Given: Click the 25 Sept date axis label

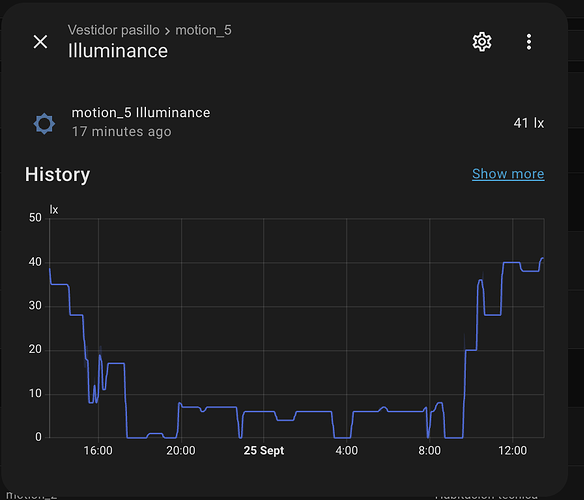Looking at the screenshot, I should click(x=264, y=450).
